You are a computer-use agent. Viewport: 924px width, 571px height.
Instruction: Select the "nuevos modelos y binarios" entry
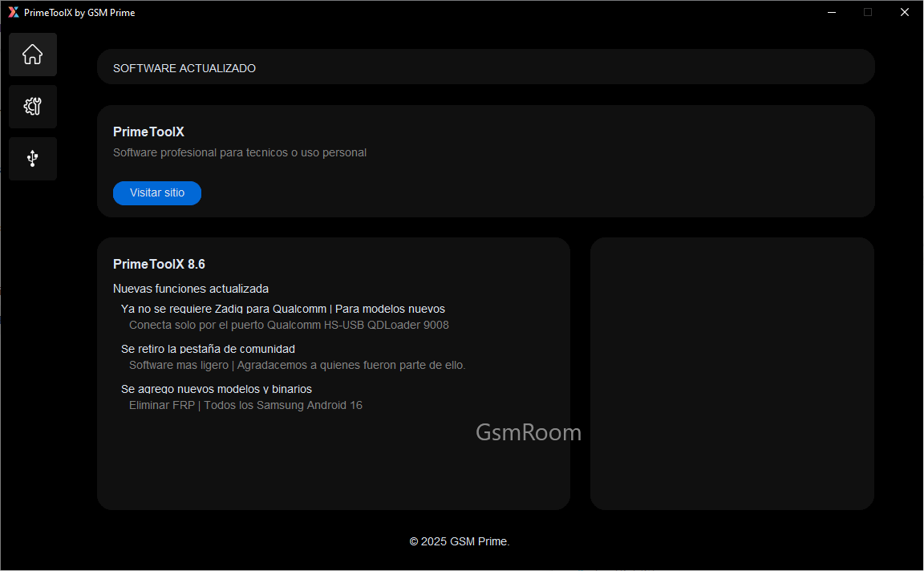pos(216,389)
